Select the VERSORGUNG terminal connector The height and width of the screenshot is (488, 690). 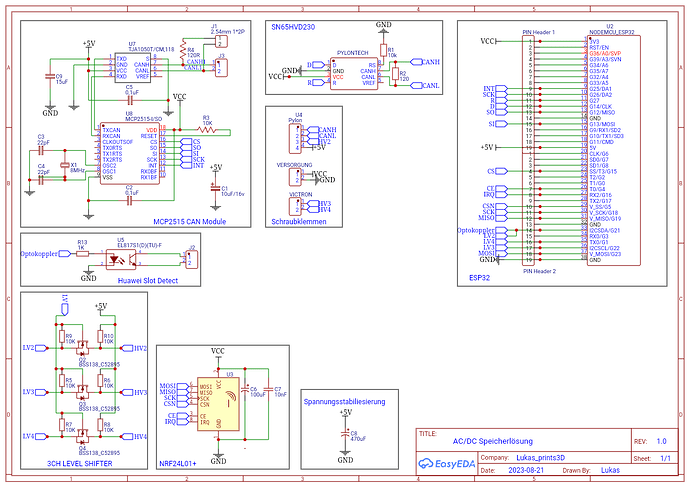tap(295, 177)
